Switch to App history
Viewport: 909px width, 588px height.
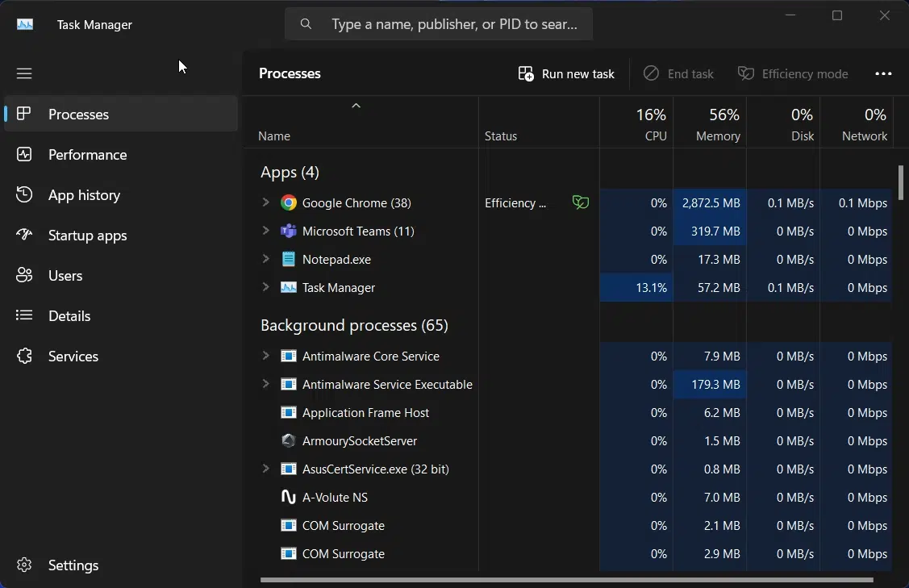[84, 195]
